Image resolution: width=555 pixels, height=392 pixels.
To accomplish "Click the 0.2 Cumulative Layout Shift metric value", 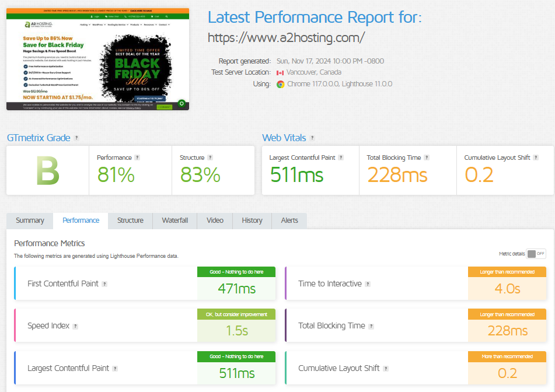I will tap(507, 373).
